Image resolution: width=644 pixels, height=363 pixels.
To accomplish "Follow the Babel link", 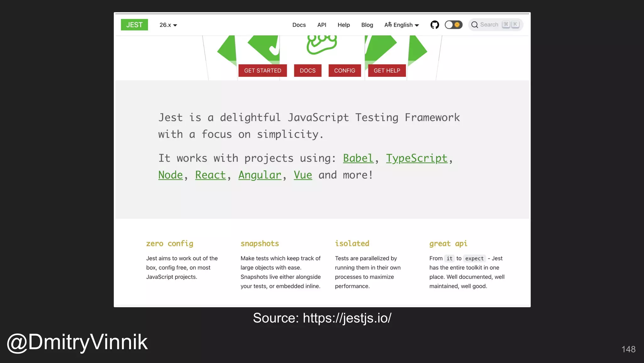I will coord(358,158).
